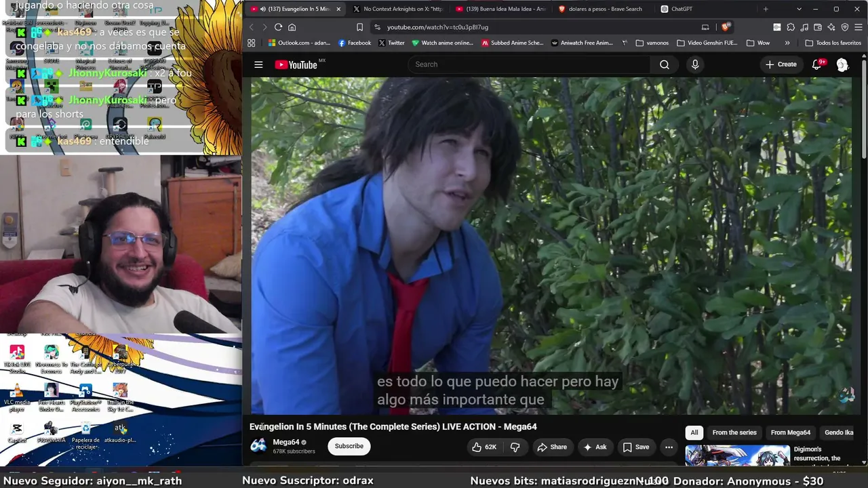Open Brave Shields lion icon
Screen dimensions: 868x488
(x=725, y=27)
